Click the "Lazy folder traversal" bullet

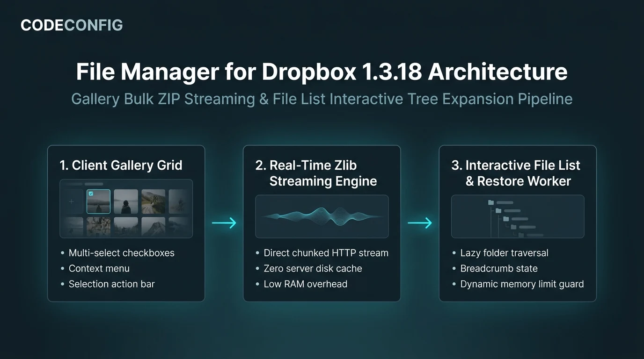pos(505,253)
